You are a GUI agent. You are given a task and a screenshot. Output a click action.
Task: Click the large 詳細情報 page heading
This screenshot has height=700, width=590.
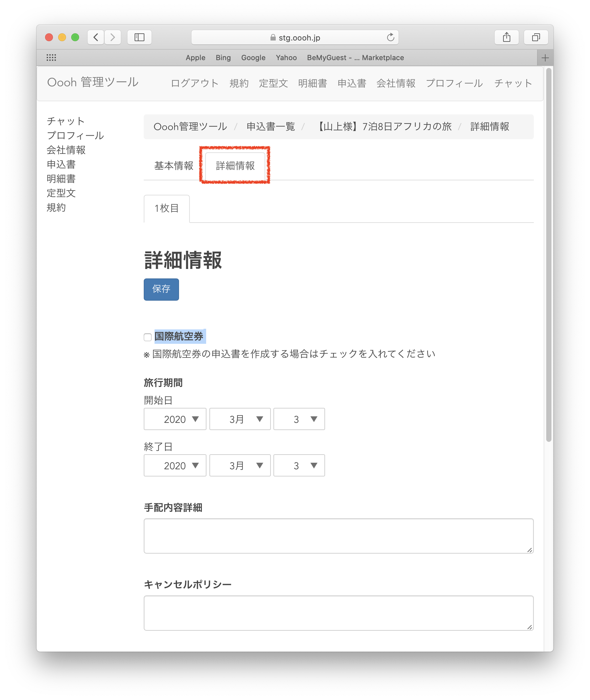[x=183, y=260]
